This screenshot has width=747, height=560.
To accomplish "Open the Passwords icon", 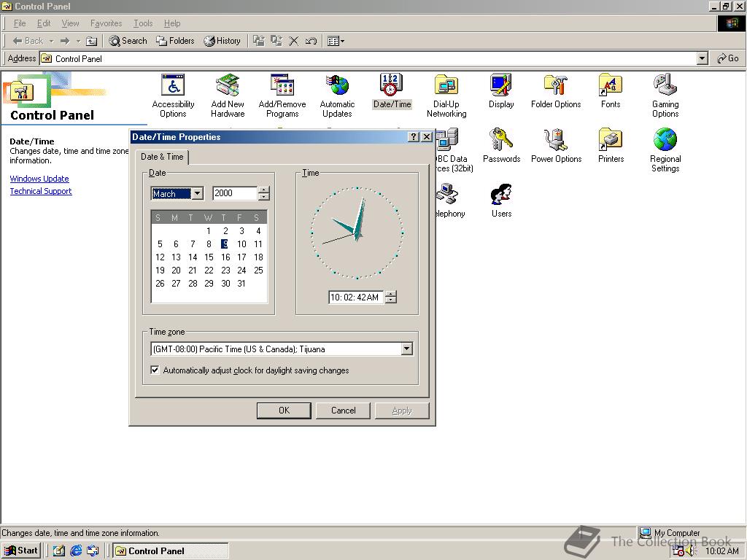I will [501, 146].
